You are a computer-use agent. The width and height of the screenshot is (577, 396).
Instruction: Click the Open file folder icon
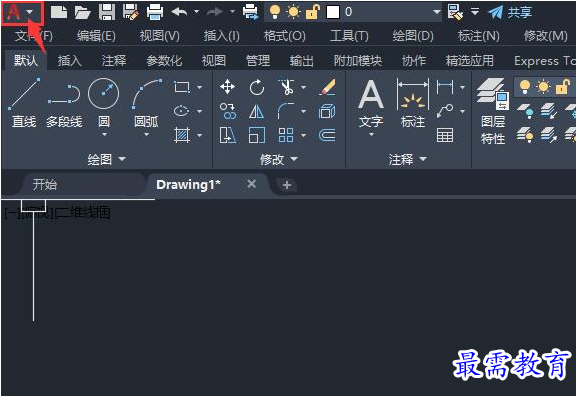pyautogui.click(x=82, y=13)
